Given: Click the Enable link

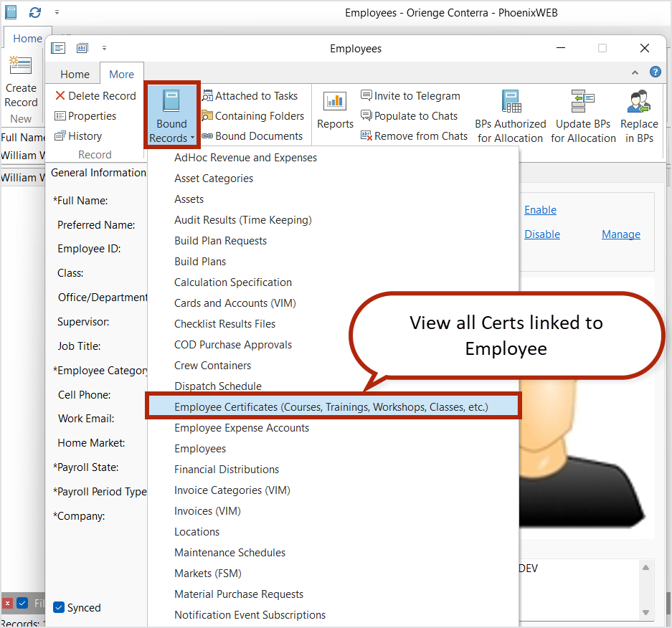Looking at the screenshot, I should tap(541, 210).
